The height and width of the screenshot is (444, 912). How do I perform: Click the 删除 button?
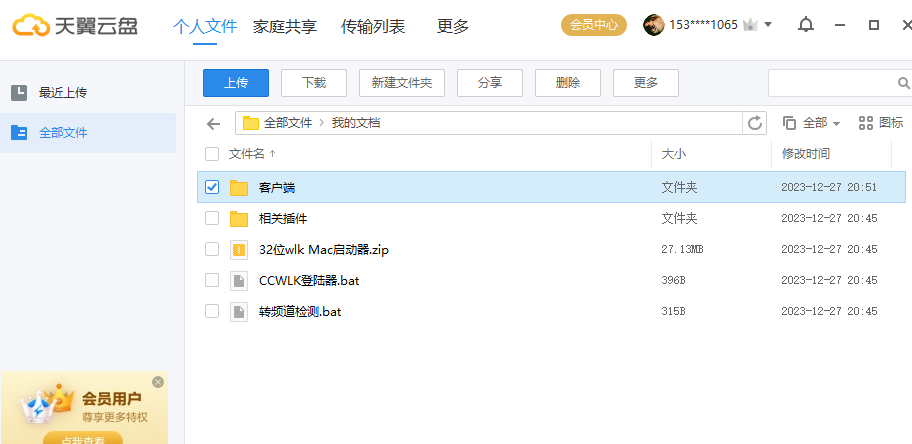tap(568, 83)
